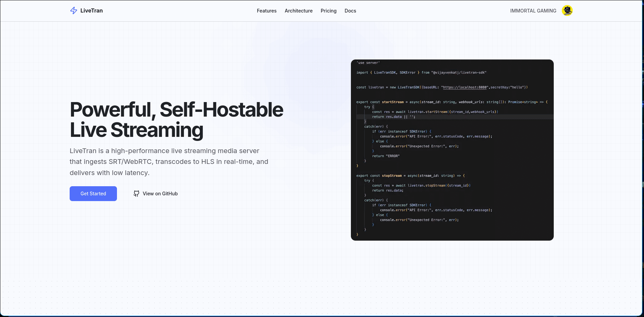Viewport: 644px width, 317px height.
Task: Click the return "ERROR" code line
Action: [386, 156]
